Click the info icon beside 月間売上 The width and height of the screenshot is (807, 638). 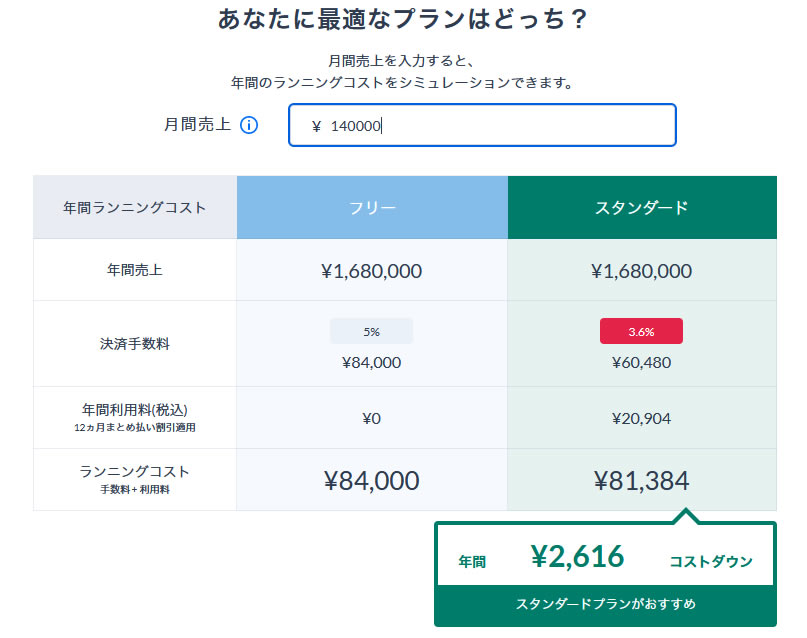coord(249,125)
